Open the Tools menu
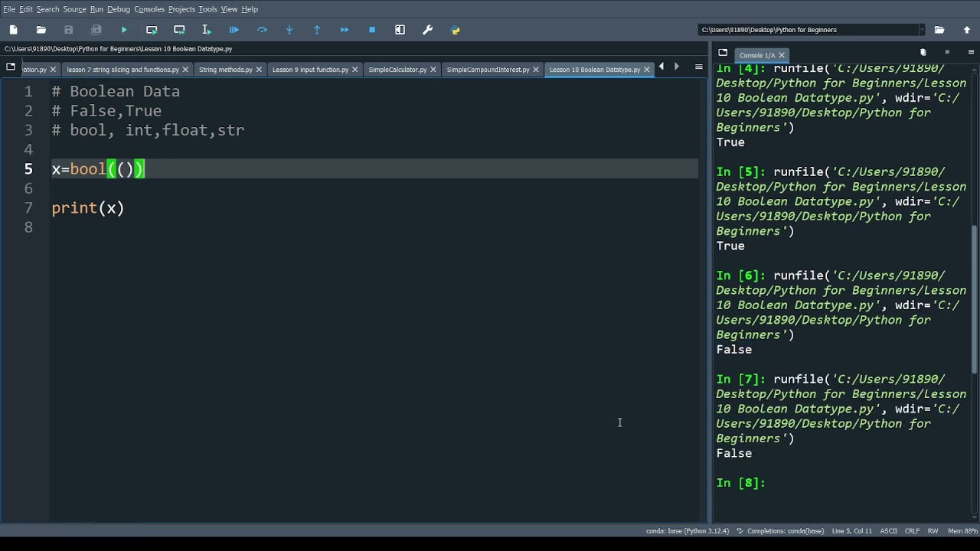Screen dimensions: 980x551 tap(207, 9)
